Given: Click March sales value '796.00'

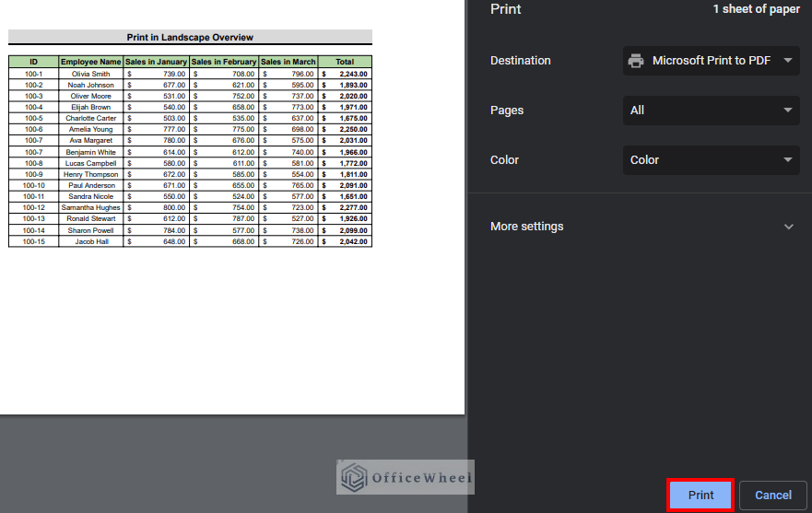Looking at the screenshot, I should 302,74.
